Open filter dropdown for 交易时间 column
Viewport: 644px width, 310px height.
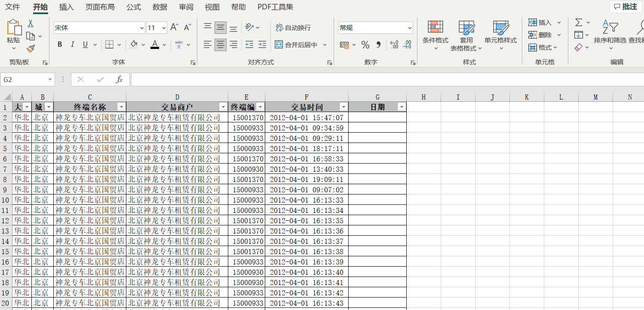coord(343,107)
